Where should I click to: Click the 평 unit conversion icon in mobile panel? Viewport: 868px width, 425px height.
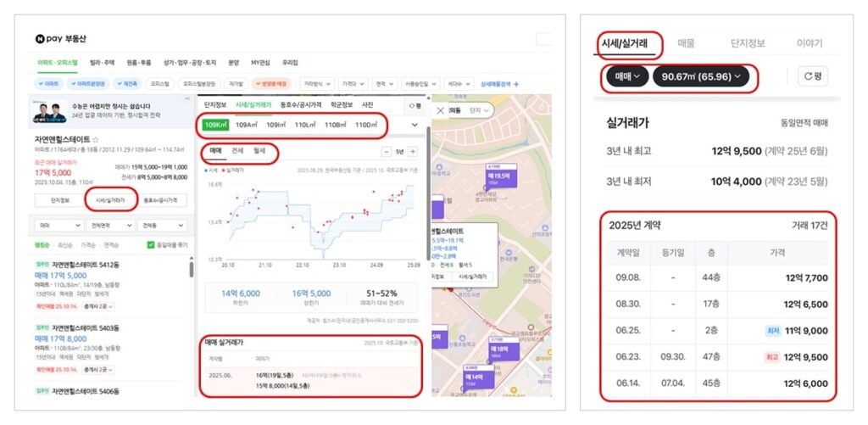[x=812, y=76]
